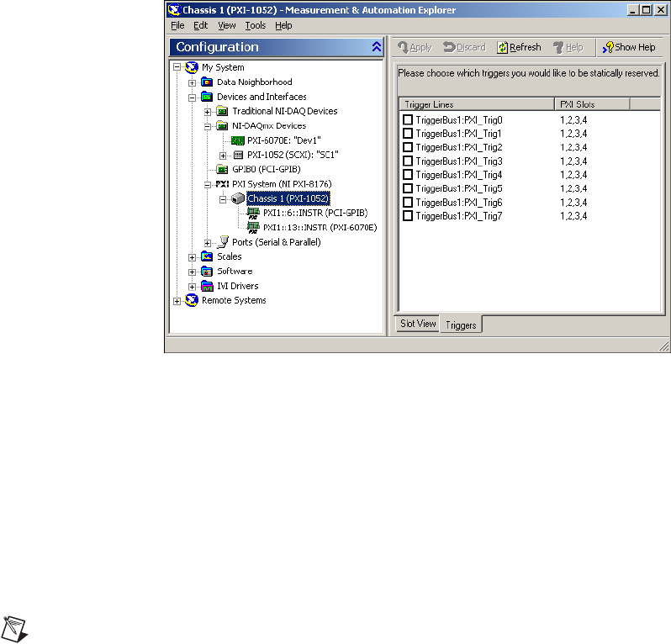The width and height of the screenshot is (671, 644).
Task: Expand the IVI Drivers tree node
Action: pos(193,287)
